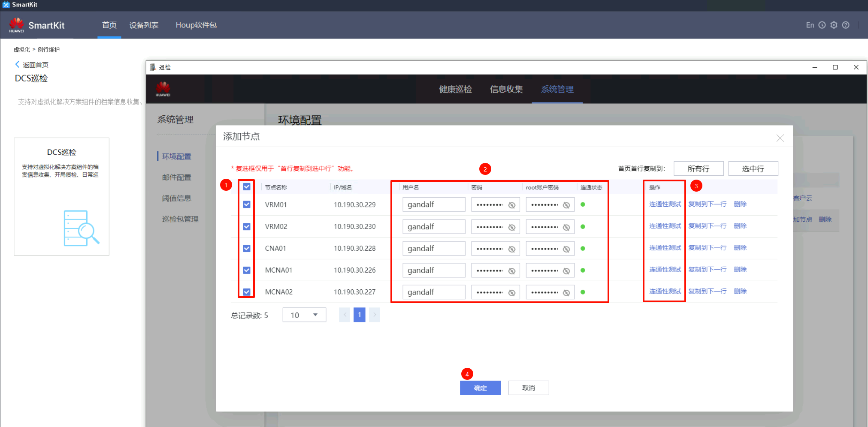Click the help question mark icon
868x427 pixels.
point(846,25)
